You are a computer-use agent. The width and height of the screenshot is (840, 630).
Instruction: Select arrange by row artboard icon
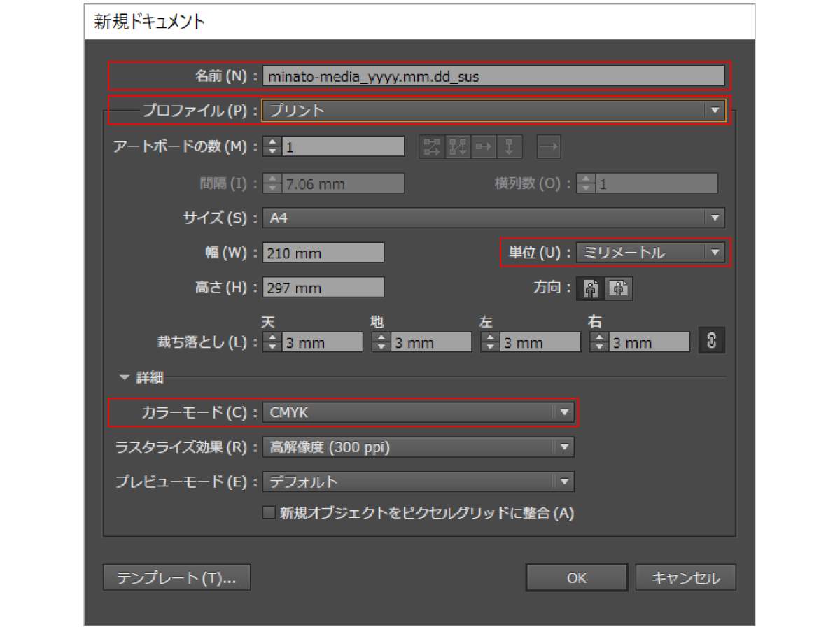[x=484, y=146]
